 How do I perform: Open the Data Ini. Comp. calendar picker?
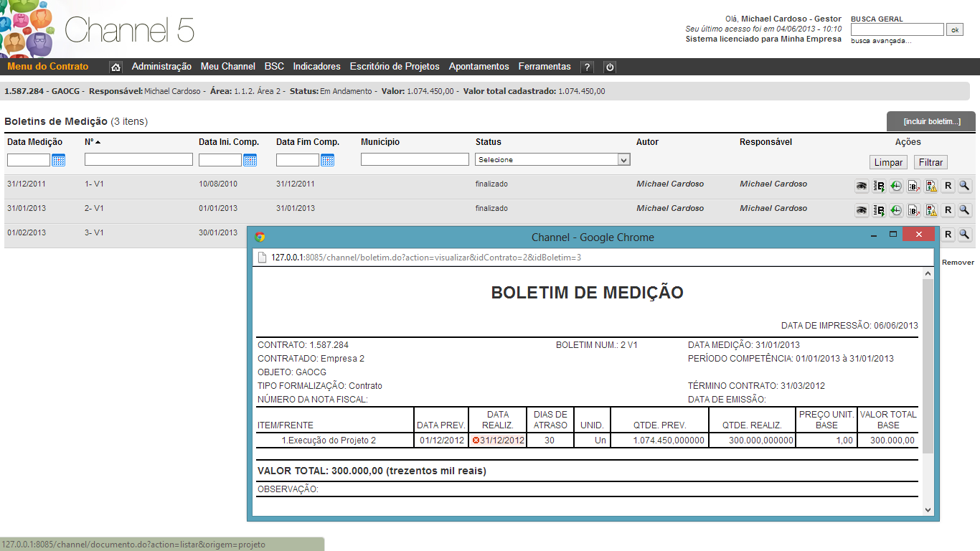coord(250,160)
